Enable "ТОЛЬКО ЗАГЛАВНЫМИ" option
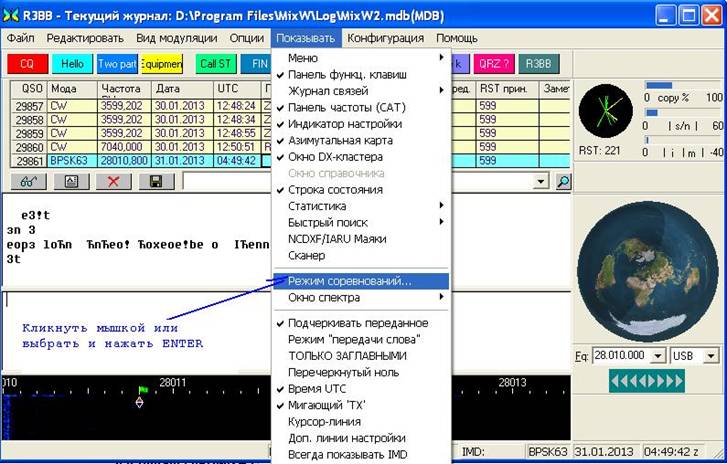Screen dimensions: 727x464 347,355
